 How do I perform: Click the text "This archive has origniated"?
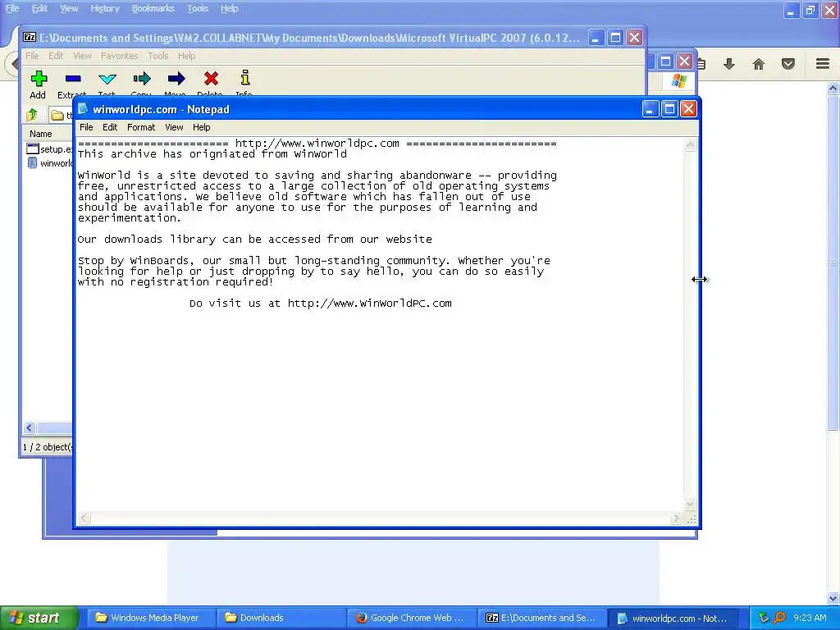165,154
